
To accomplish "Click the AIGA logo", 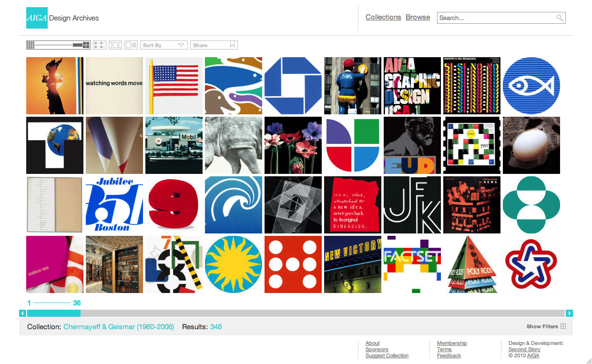I will [37, 18].
